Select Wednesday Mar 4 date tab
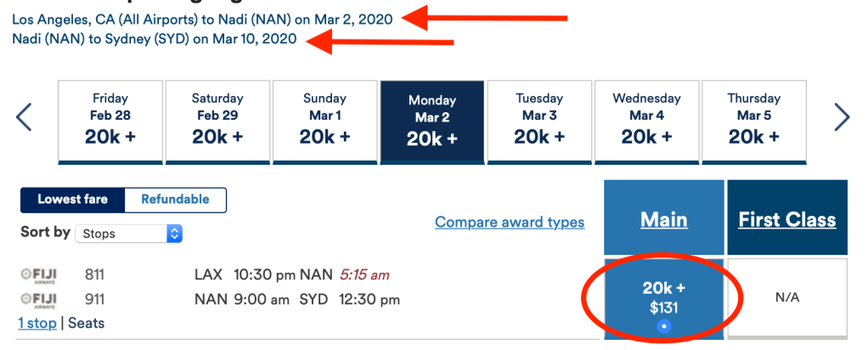The image size is (868, 350). [647, 120]
